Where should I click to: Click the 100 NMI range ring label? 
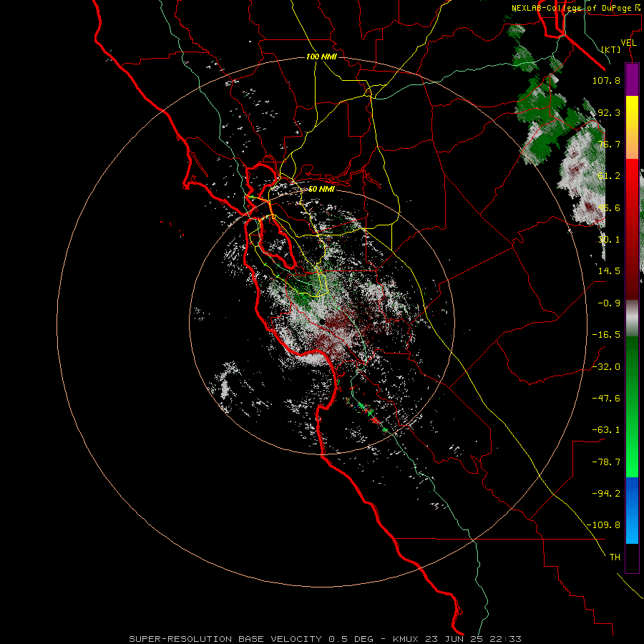pos(321,57)
